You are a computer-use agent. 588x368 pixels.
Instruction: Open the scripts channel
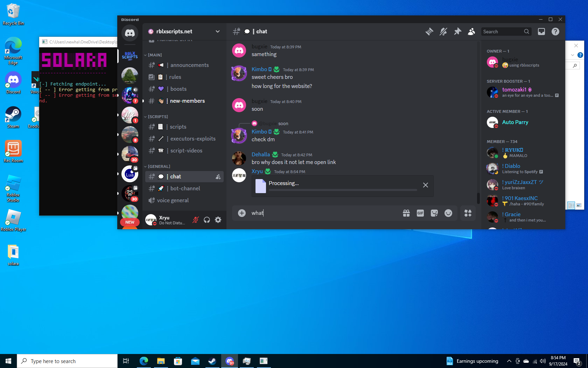pyautogui.click(x=184, y=127)
